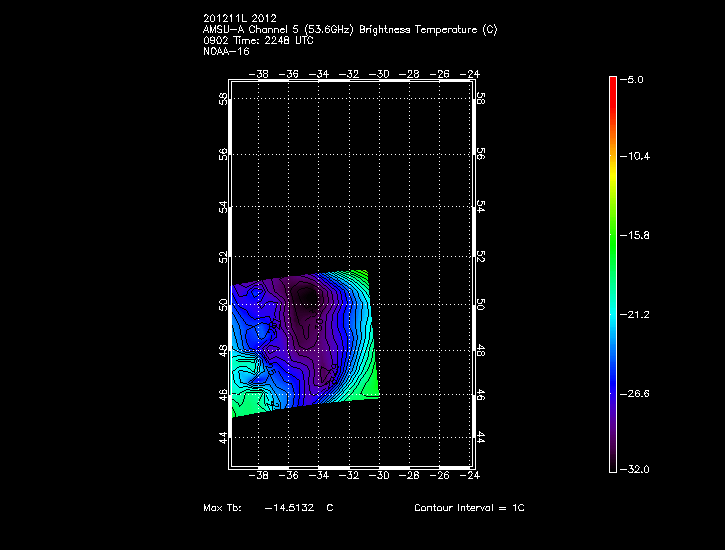Click the -10.4 color bar label

tap(637, 157)
